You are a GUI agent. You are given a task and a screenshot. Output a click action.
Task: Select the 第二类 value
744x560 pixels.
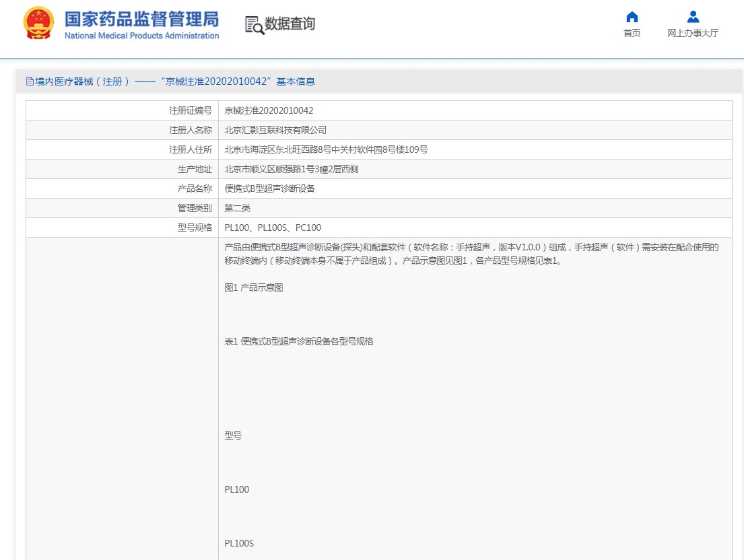(237, 208)
